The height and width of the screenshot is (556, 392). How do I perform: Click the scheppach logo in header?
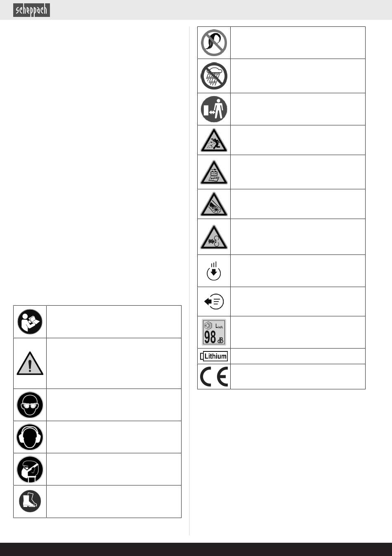coord(31,10)
